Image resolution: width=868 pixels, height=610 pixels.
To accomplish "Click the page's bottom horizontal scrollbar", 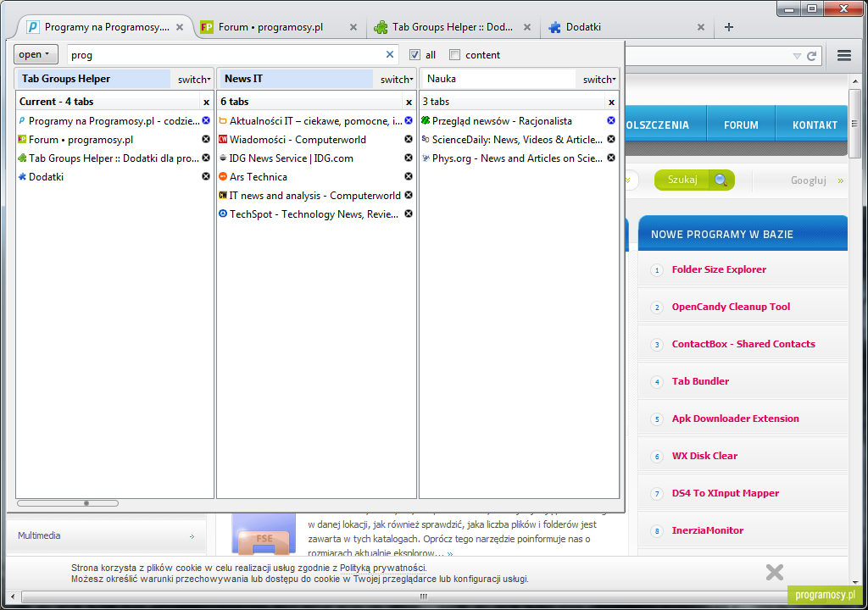I will (x=424, y=596).
